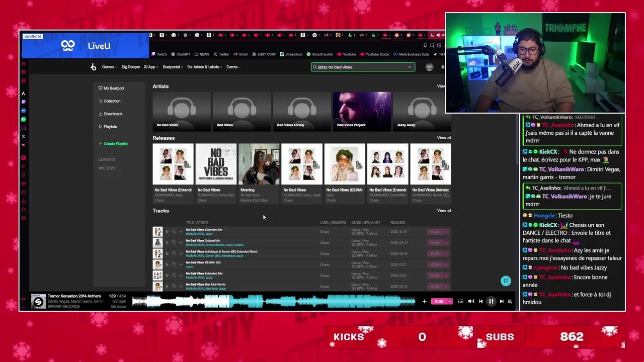This screenshot has height=362, width=644.
Task: Open the user account avatar icon
Action: (429, 67)
